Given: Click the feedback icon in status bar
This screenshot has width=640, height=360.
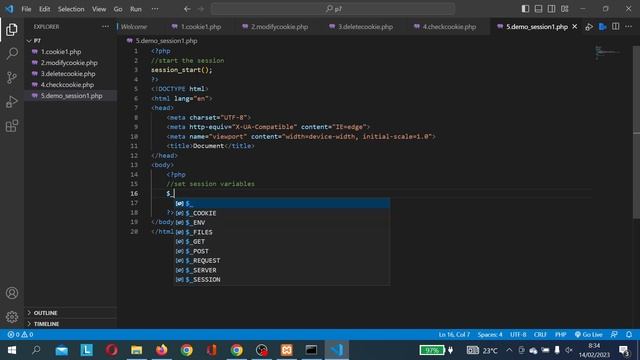Looking at the screenshot, I should (614, 334).
